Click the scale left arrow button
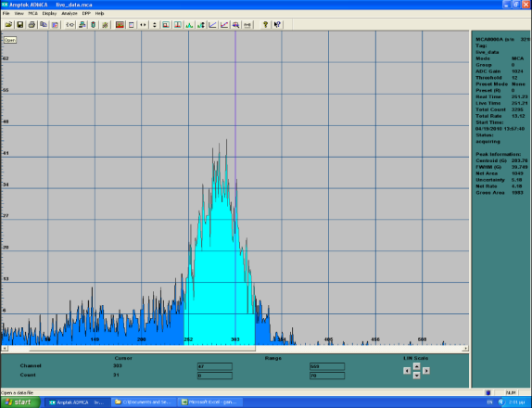The height and width of the screenshot is (408, 532). (407, 371)
